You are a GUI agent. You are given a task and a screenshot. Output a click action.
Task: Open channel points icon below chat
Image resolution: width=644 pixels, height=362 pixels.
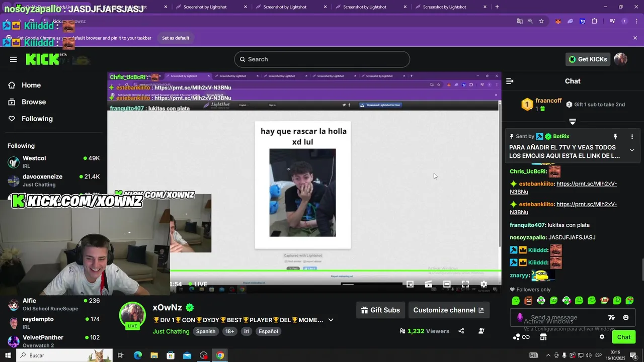click(521, 337)
